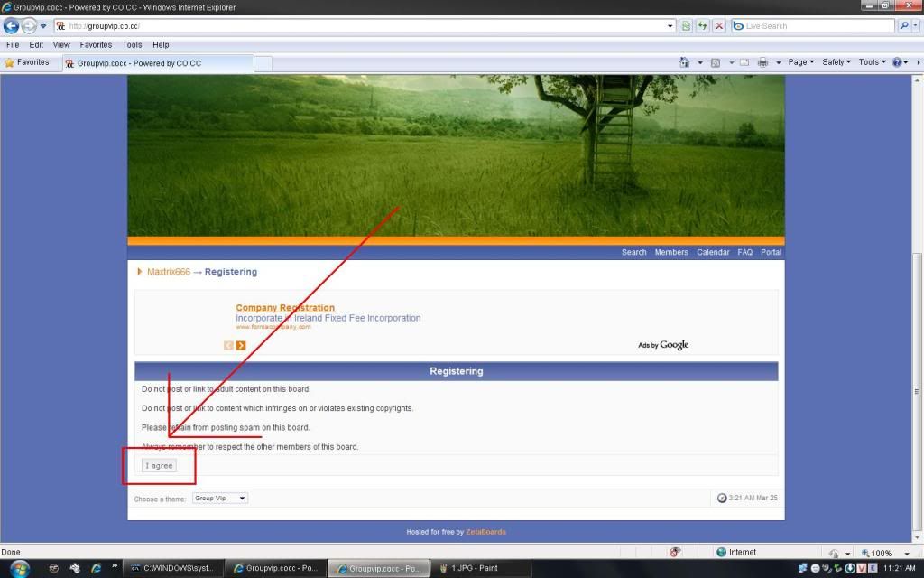Click the Print icon in command bar
Viewport: 924px width, 578px height.
(x=762, y=62)
